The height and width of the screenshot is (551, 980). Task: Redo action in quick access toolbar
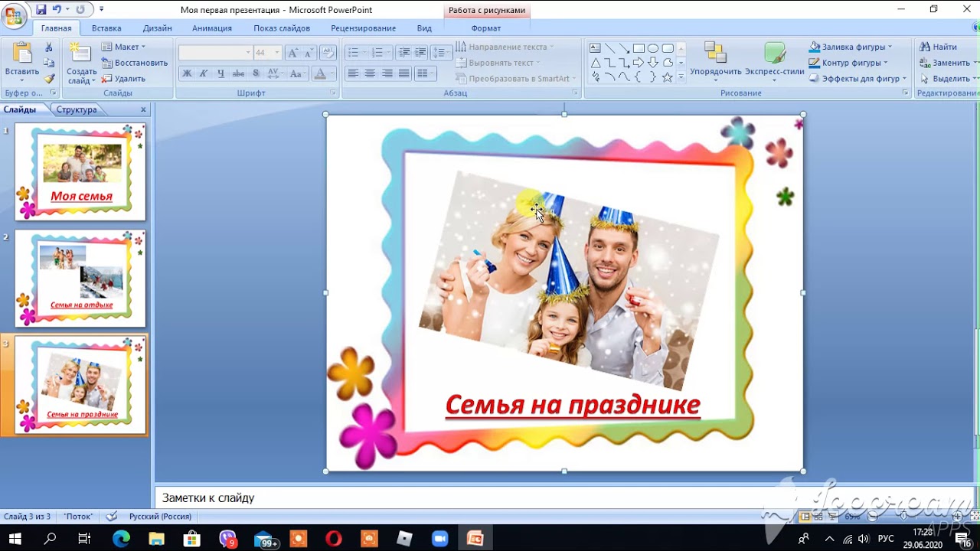(80, 9)
